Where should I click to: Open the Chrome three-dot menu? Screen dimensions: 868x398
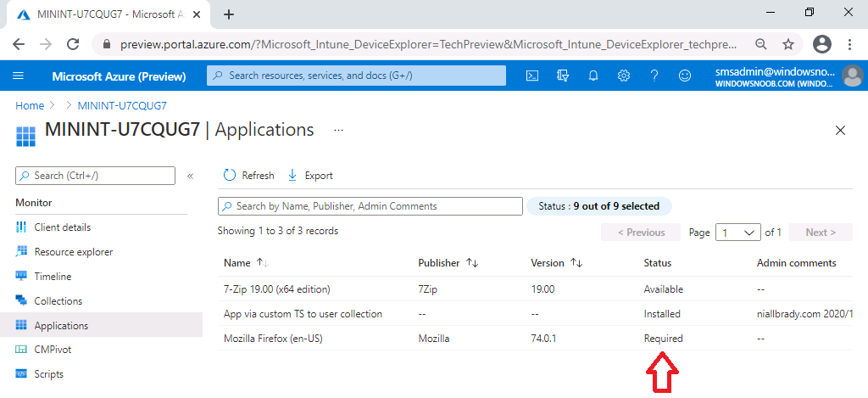click(849, 44)
